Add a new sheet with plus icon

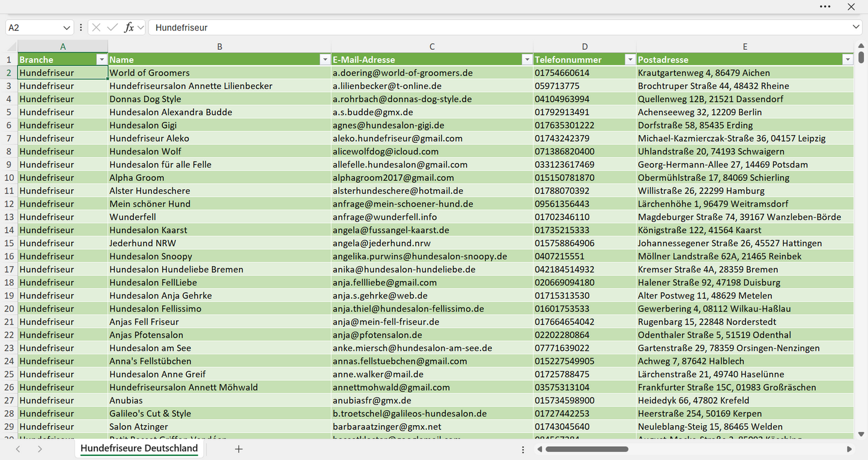[x=238, y=449]
